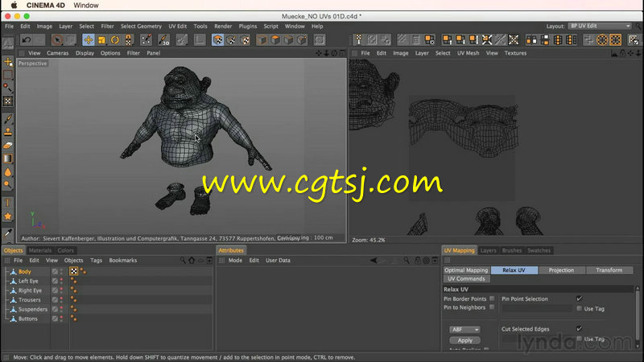Click the home icon in Objects panel
The height and width of the screenshot is (362, 644).
(192, 260)
